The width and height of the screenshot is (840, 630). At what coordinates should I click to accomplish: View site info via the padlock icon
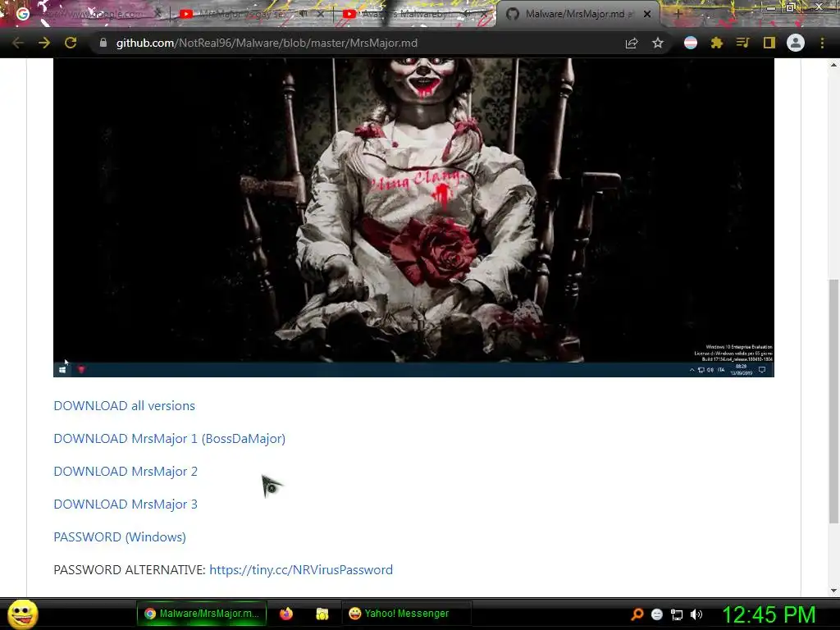point(103,43)
